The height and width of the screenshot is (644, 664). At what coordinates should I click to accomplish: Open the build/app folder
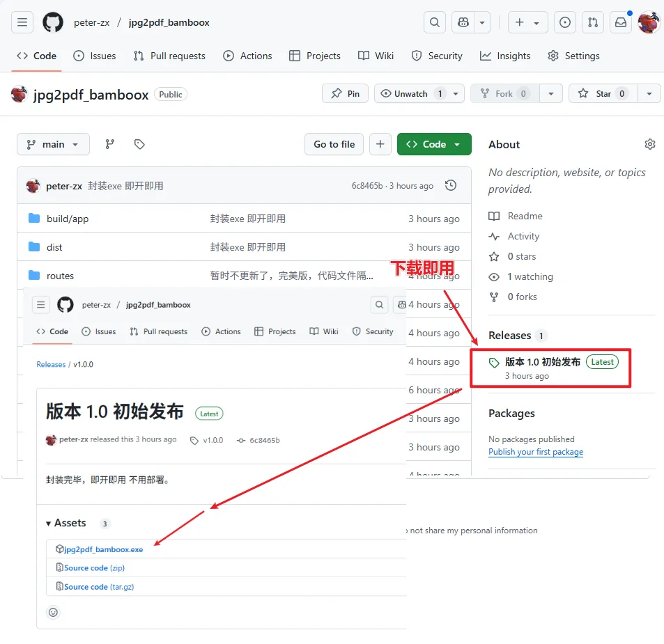pos(68,219)
